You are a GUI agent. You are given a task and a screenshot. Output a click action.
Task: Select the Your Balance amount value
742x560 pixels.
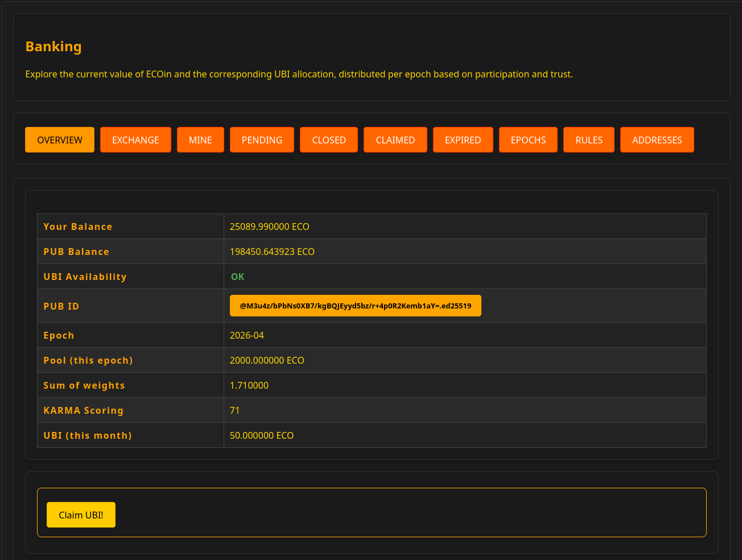(269, 227)
